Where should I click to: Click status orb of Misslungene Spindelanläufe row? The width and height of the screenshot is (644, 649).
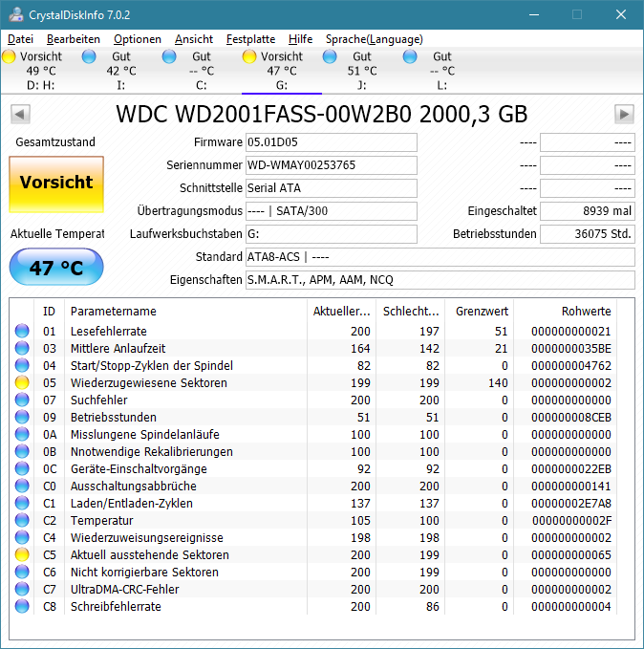coord(22,434)
